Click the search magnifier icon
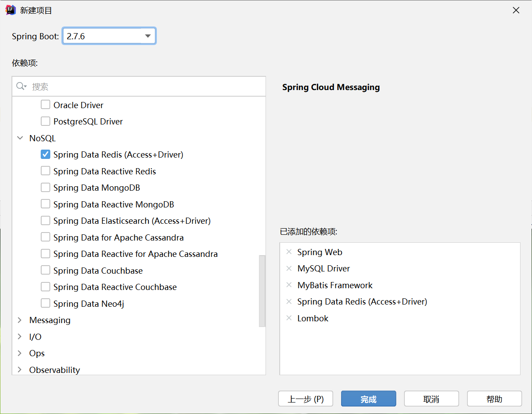The width and height of the screenshot is (532, 414). pyautogui.click(x=21, y=86)
